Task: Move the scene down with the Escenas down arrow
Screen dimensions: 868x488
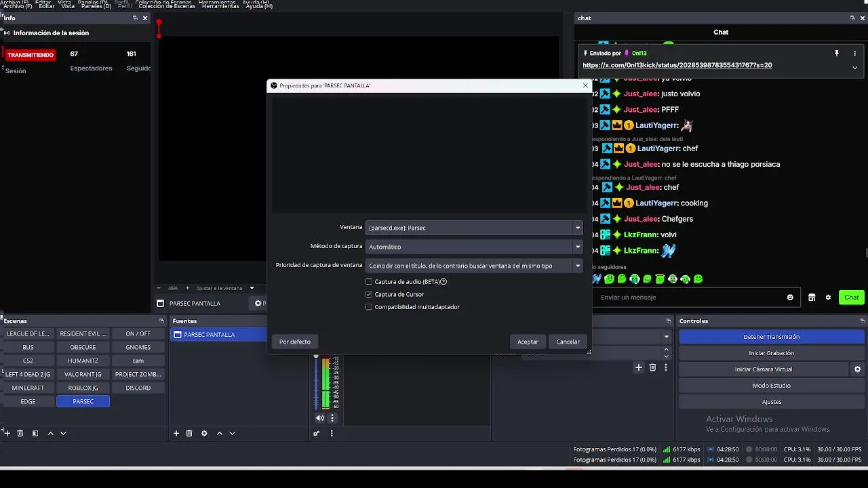Action: click(63, 433)
